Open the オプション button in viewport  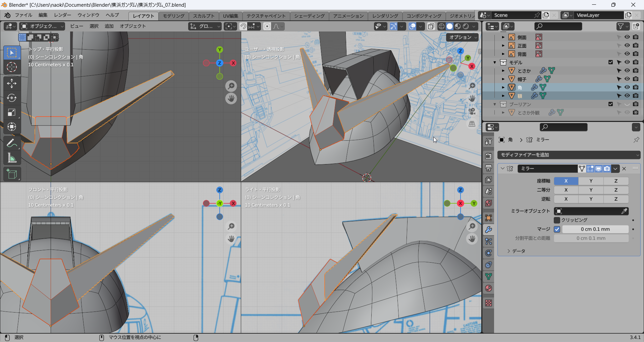click(x=462, y=37)
